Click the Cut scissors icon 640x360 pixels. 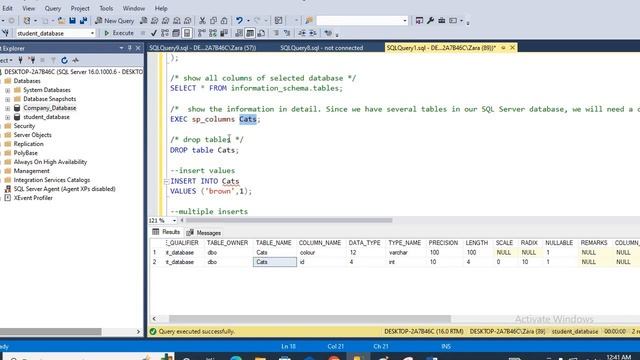[x=202, y=20]
